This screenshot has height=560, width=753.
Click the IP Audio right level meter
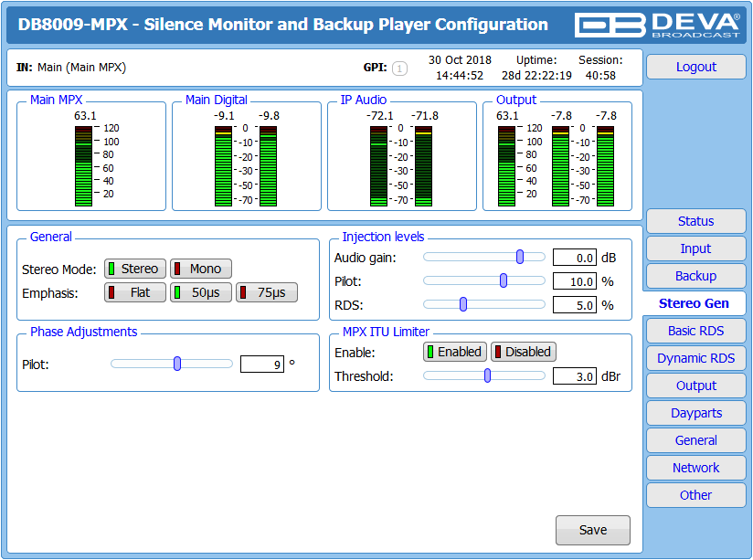pos(423,166)
